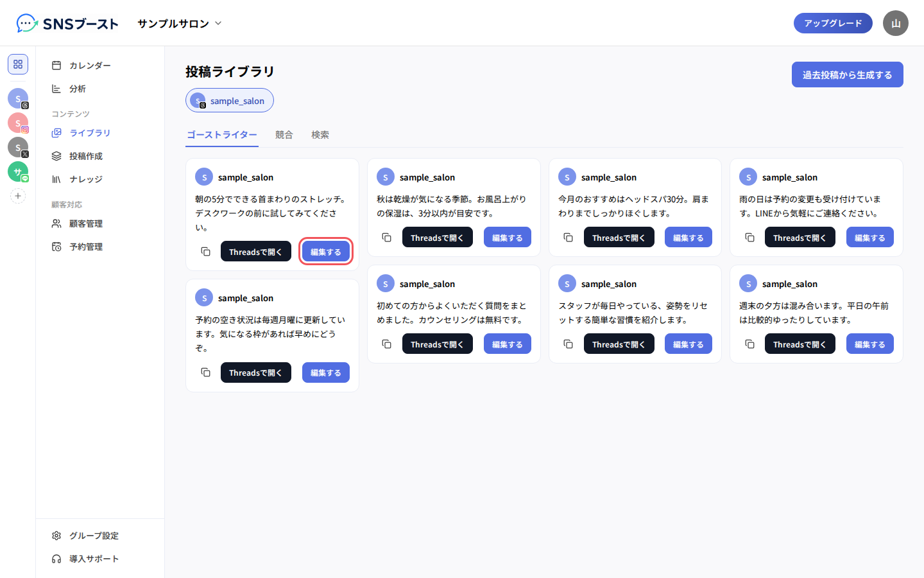Copy the 雨の日は予約の変更 post
Screen dimensions: 924x578
749,238
